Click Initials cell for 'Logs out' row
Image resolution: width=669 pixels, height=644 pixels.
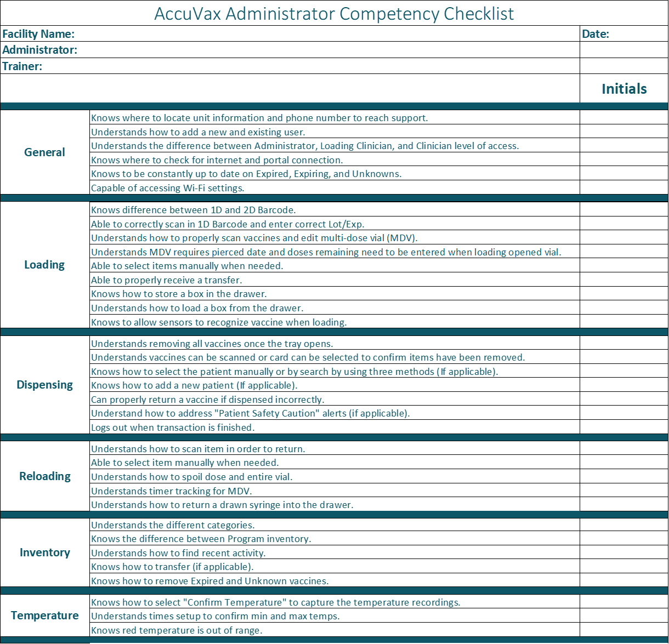pyautogui.click(x=624, y=427)
